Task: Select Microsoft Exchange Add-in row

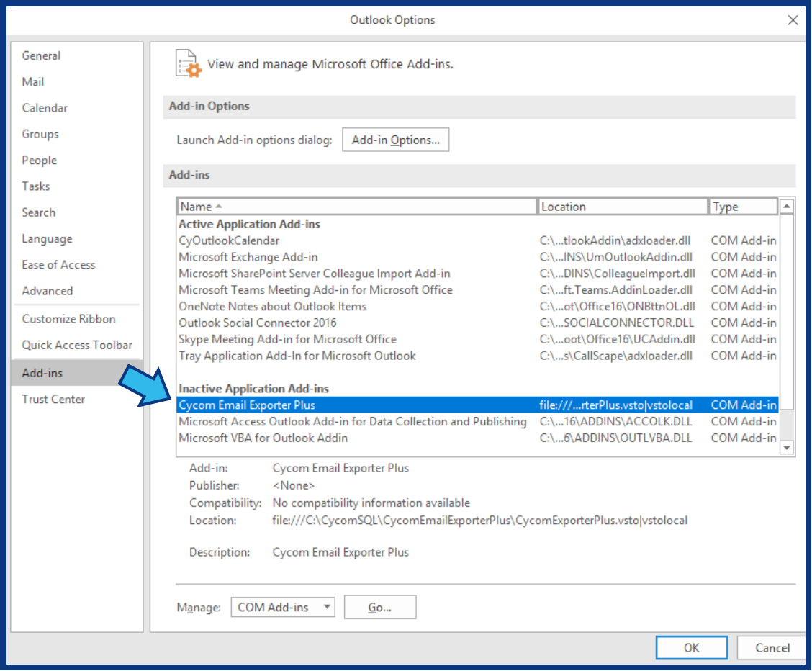Action: (x=477, y=257)
